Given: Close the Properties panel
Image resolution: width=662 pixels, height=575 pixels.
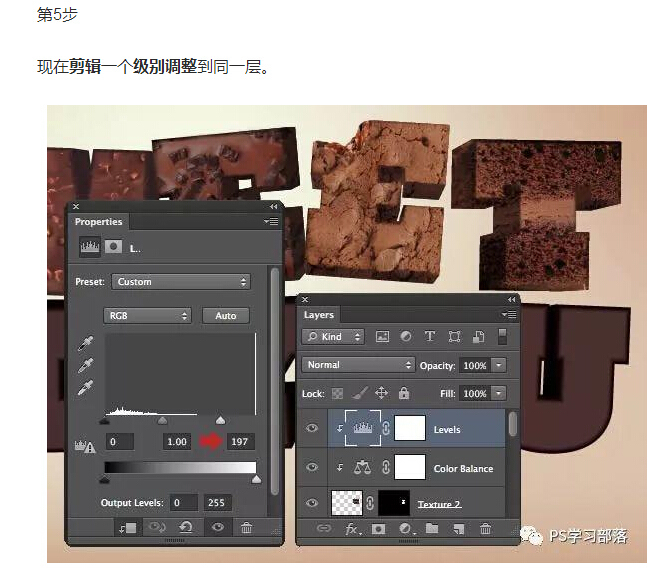Looking at the screenshot, I should point(76,206).
